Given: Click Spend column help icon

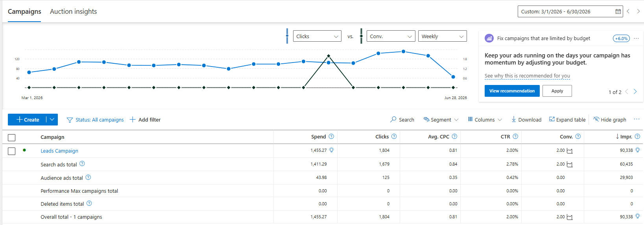Looking at the screenshot, I should point(331,136).
